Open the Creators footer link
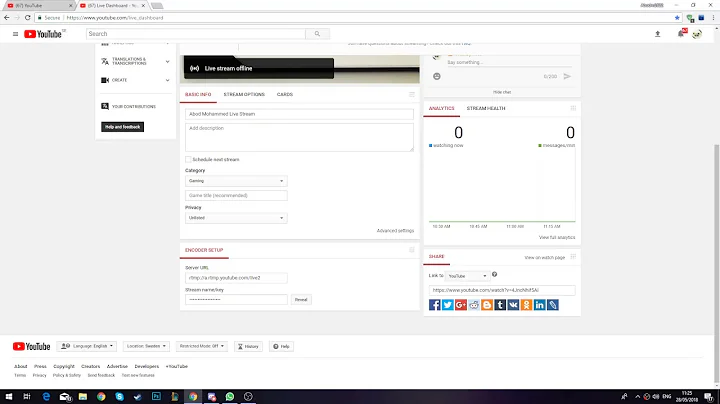The height and width of the screenshot is (404, 720). (x=90, y=366)
